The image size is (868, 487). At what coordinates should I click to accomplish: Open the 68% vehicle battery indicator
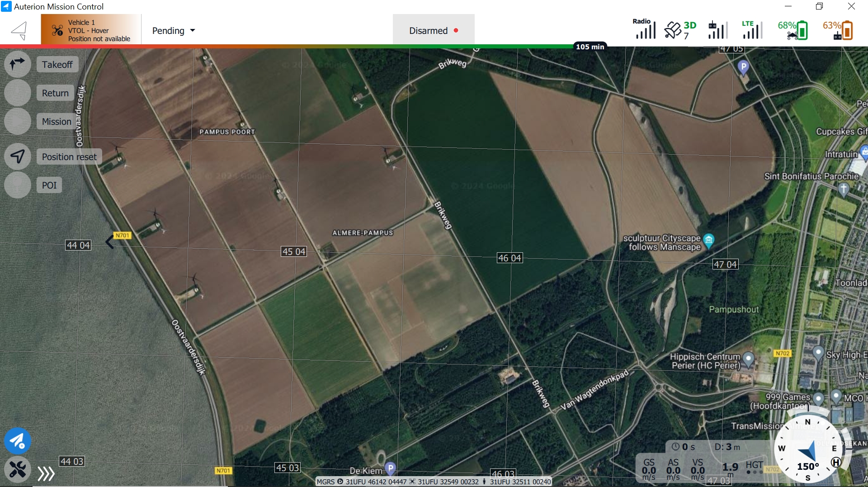coord(793,30)
